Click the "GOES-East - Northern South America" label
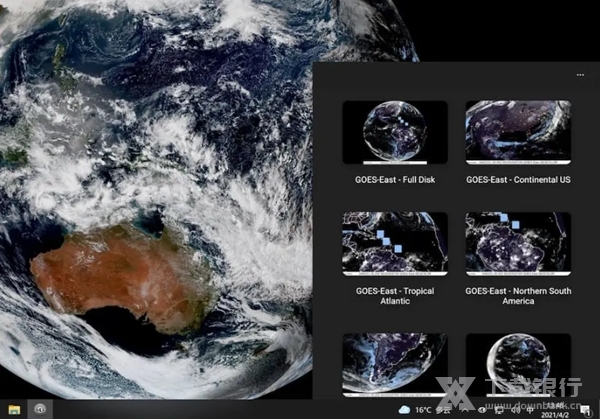This screenshot has width=600, height=419. (517, 295)
